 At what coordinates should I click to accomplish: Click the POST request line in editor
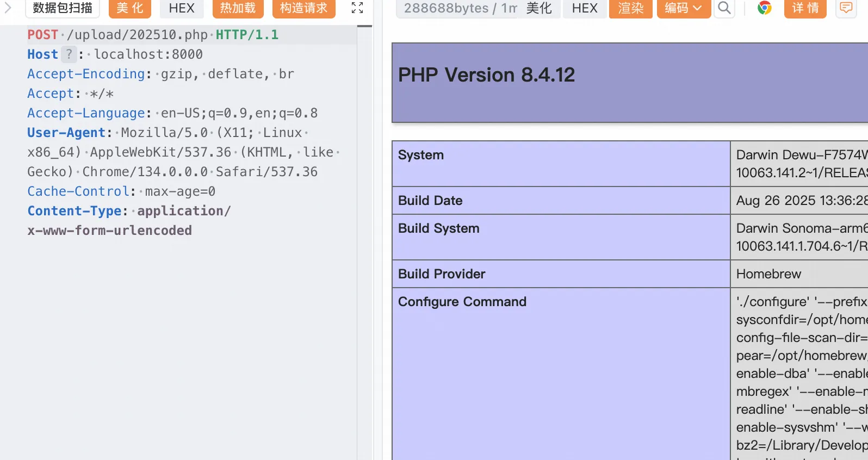tap(152, 35)
